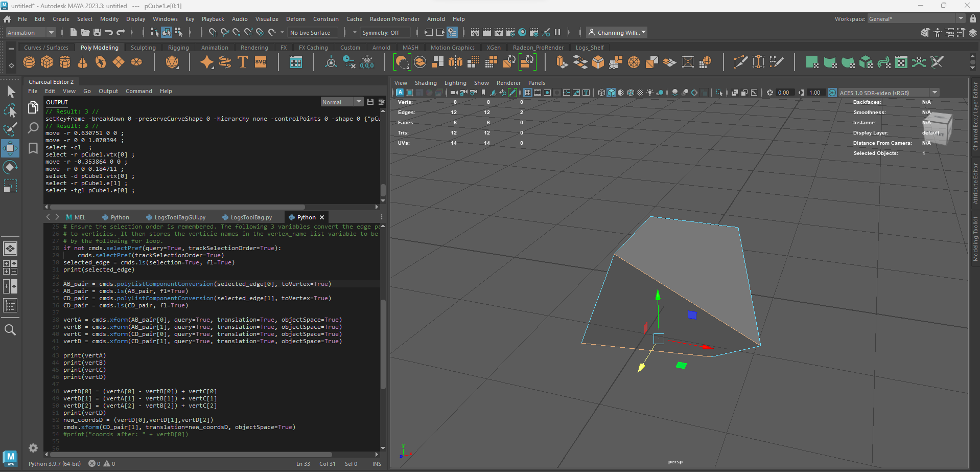Select the Lasso tool in the toolbox
This screenshot has height=472, width=980.
pyautogui.click(x=10, y=110)
